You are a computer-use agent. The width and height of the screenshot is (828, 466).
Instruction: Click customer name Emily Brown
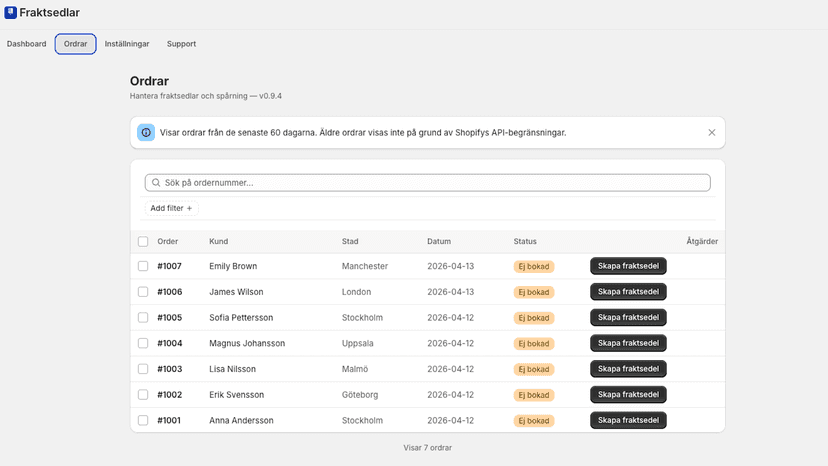coord(233,266)
